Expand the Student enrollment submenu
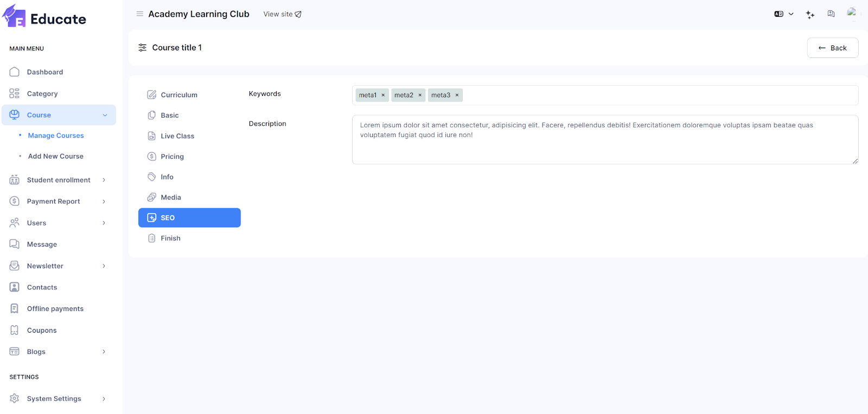Screen dimensions: 868x414 (104, 180)
